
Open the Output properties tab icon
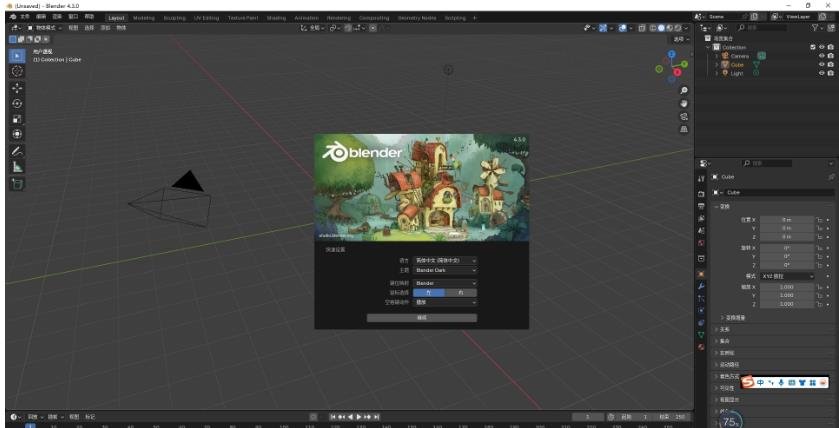[x=701, y=206]
